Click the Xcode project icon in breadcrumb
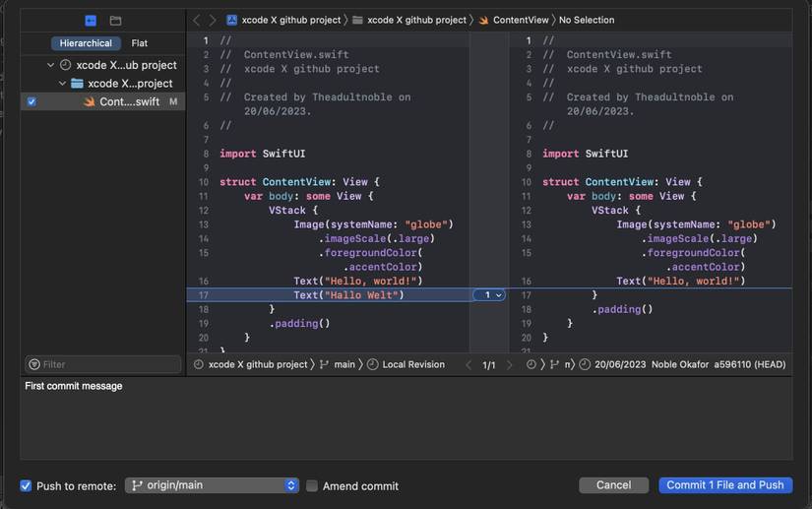The image size is (812, 509). pos(231,21)
